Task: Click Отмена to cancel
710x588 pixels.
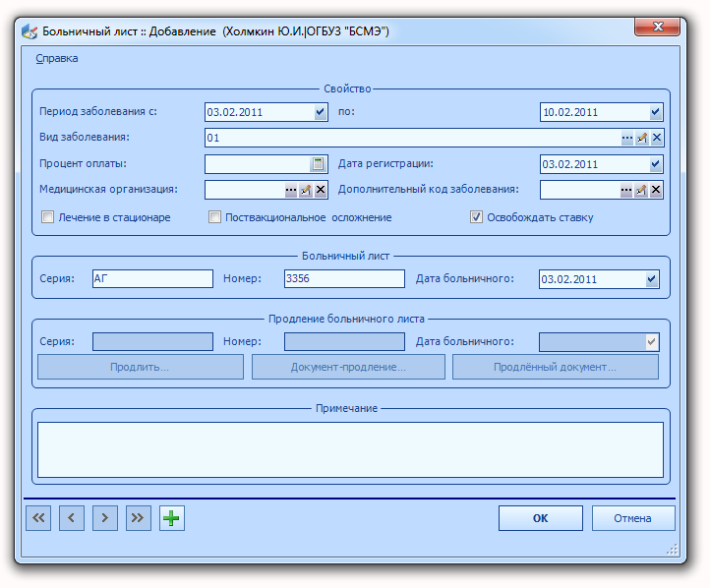Action: [x=633, y=518]
